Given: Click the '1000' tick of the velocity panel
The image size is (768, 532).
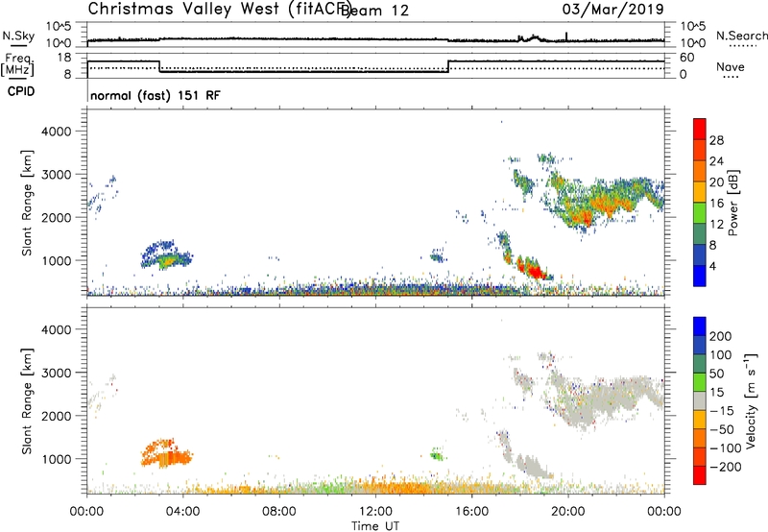Looking at the screenshot, I should pos(57,459).
